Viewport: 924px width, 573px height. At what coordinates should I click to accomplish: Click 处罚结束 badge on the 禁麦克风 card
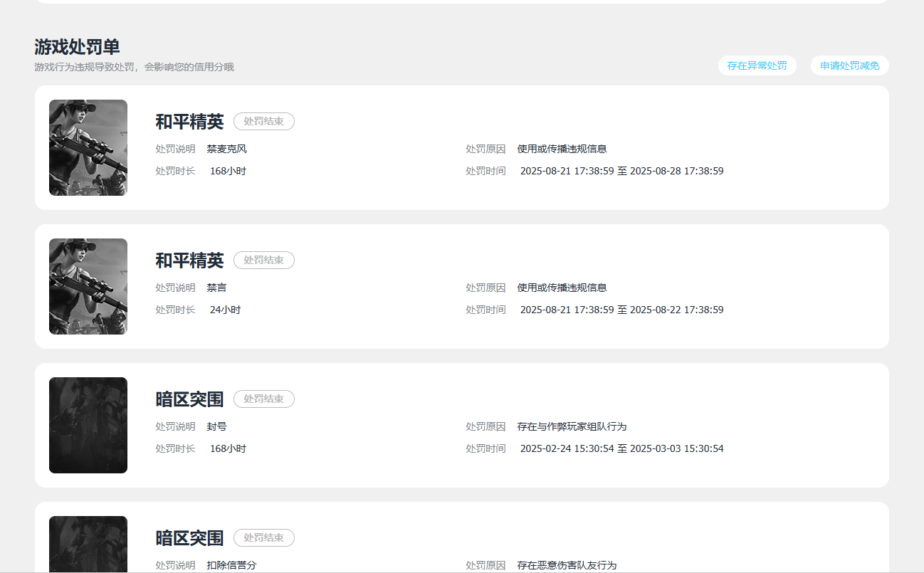pos(264,122)
